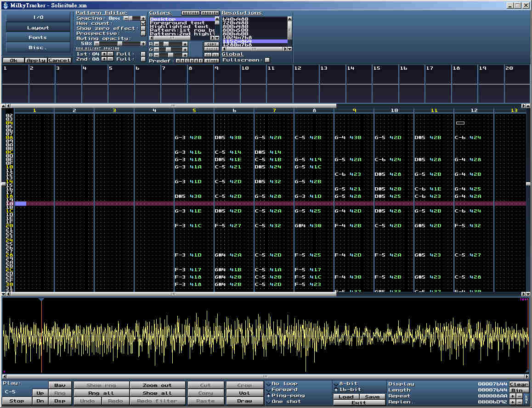The width and height of the screenshot is (532, 408).
Task: Store the current predefined color set
Action: click(x=212, y=61)
